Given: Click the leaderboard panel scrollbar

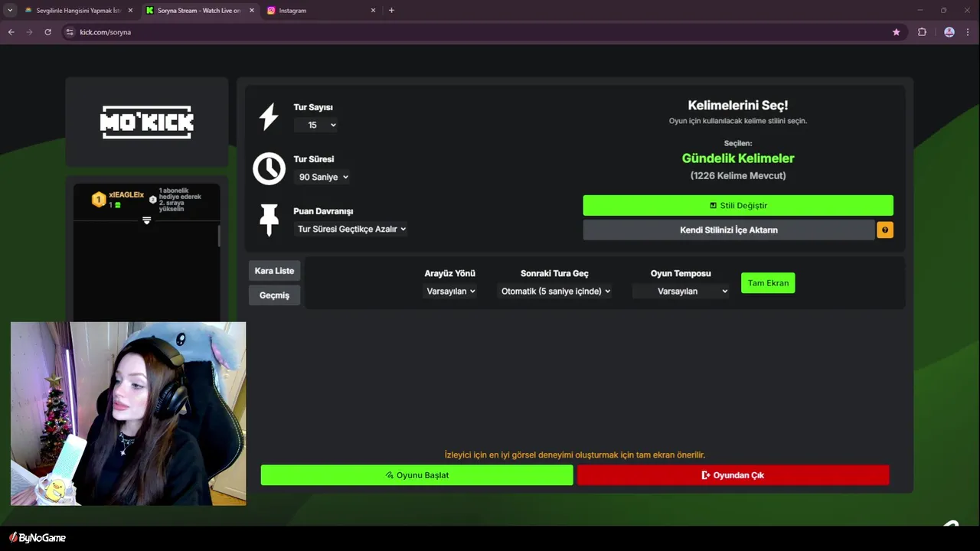Looking at the screenshot, I should point(219,236).
